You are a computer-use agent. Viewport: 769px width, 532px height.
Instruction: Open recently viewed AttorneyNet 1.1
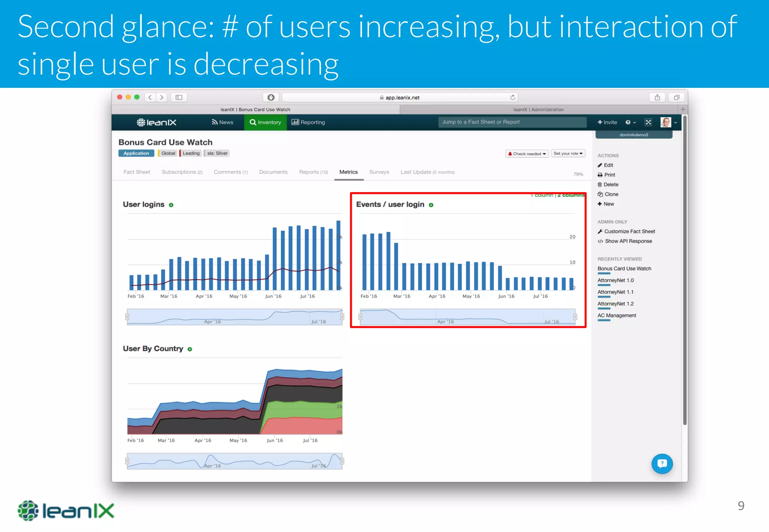[615, 292]
